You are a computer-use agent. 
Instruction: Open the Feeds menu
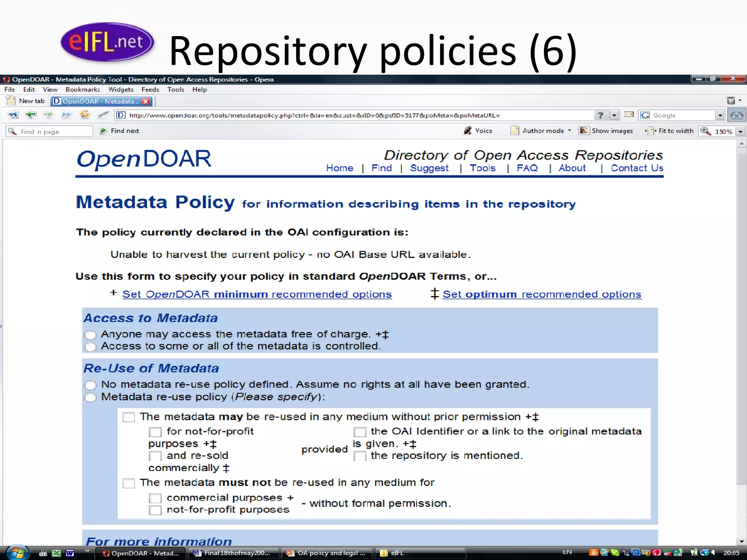pos(150,89)
